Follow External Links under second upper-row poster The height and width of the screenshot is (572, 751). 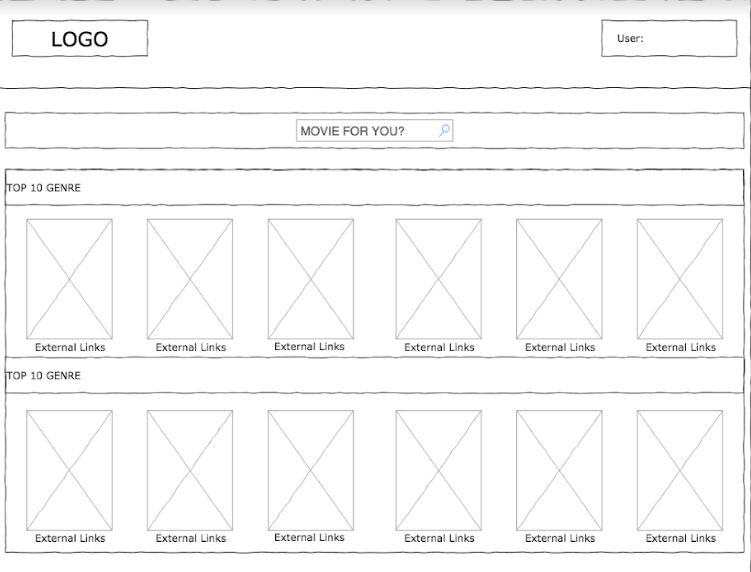point(191,347)
